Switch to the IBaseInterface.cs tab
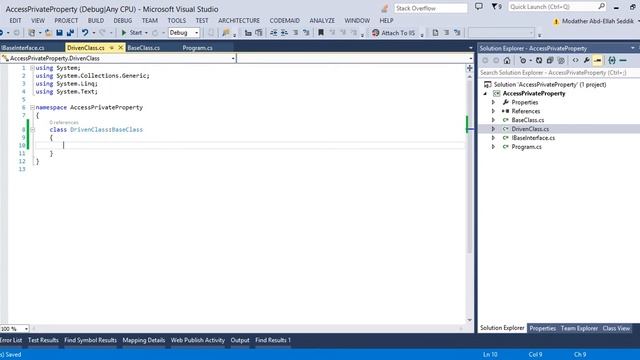 pos(23,48)
